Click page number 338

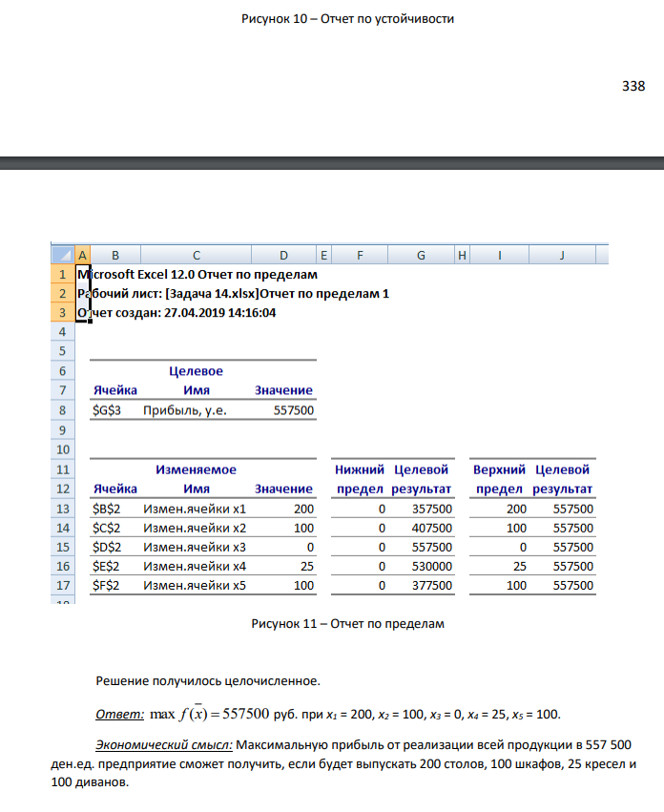(633, 86)
